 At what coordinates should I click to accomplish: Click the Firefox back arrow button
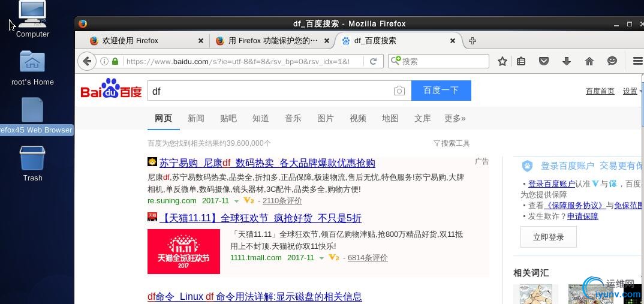point(87,61)
